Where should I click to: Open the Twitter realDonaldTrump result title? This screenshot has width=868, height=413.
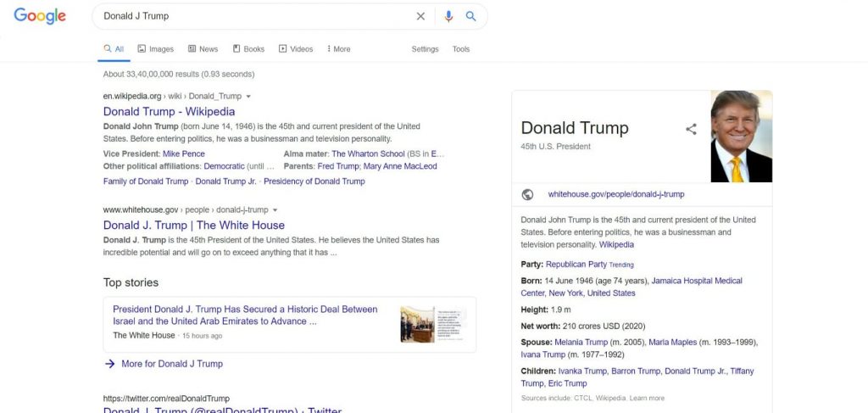(223, 410)
